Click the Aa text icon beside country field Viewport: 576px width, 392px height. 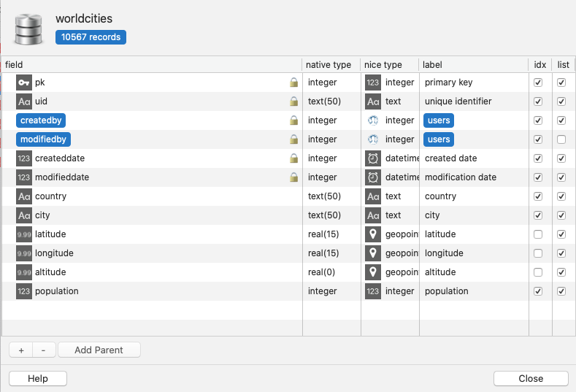click(24, 196)
